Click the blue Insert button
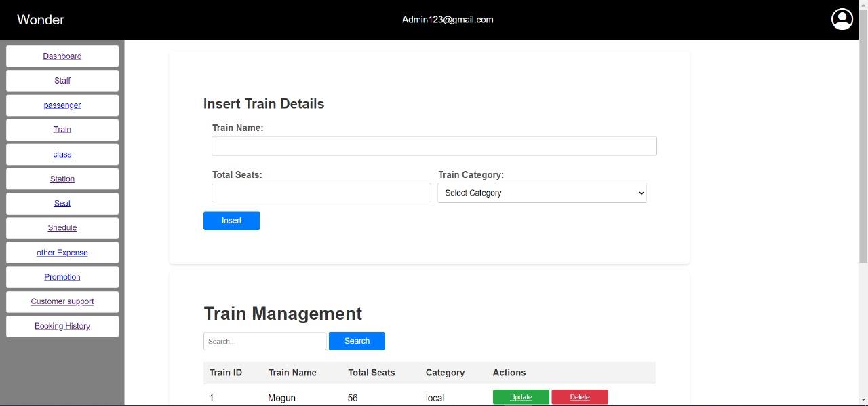This screenshot has width=868, height=406. coord(231,221)
